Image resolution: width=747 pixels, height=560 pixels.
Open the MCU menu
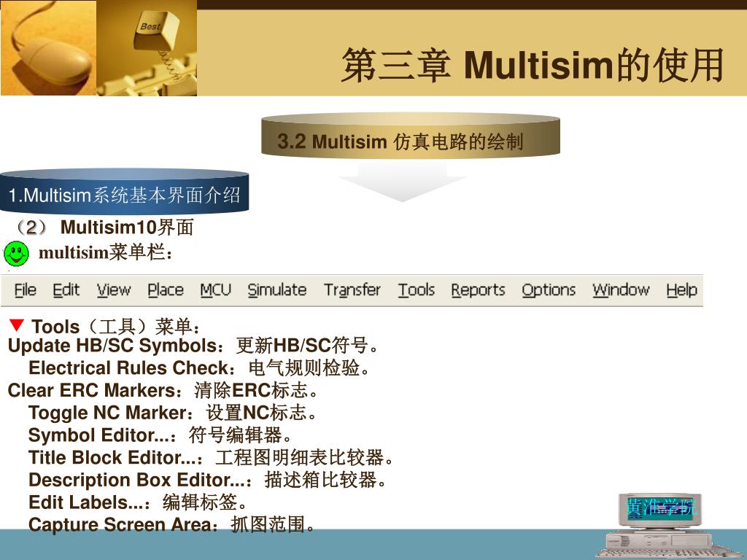pos(215,289)
